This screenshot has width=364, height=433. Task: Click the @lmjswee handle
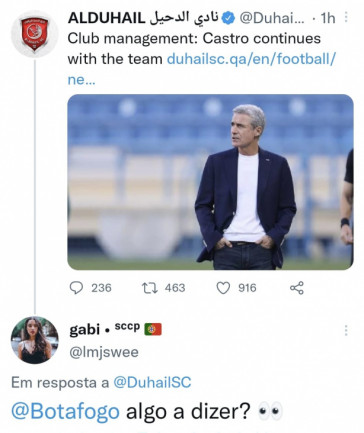pyautogui.click(x=104, y=352)
